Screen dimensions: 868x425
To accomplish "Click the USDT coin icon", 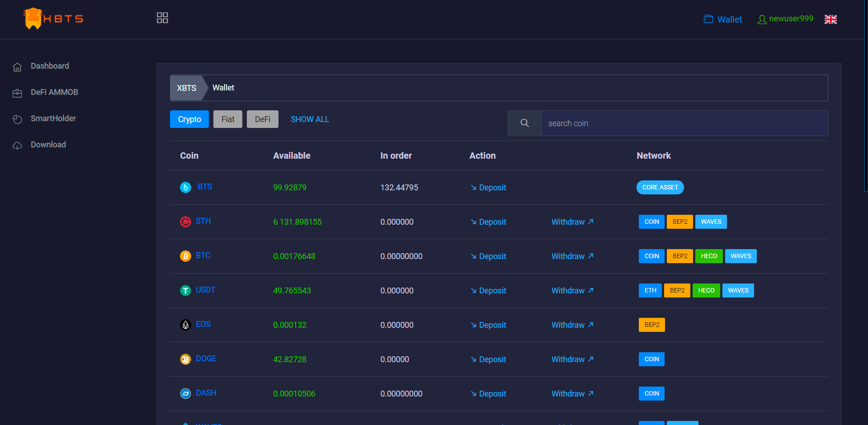I will [185, 290].
